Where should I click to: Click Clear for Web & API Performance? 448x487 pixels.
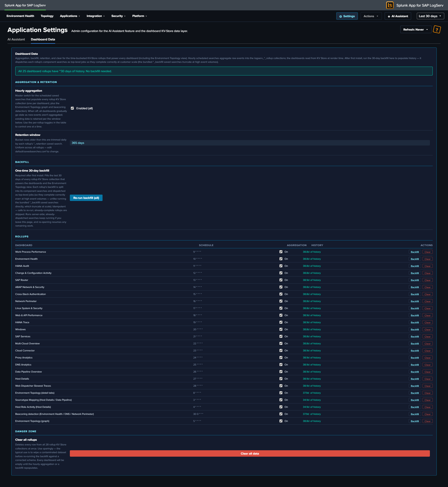point(427,315)
